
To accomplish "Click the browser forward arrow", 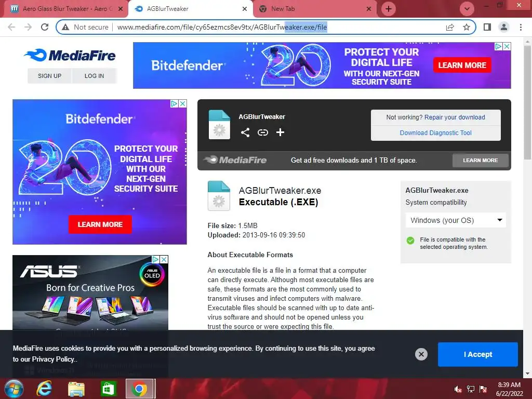I will point(28,27).
